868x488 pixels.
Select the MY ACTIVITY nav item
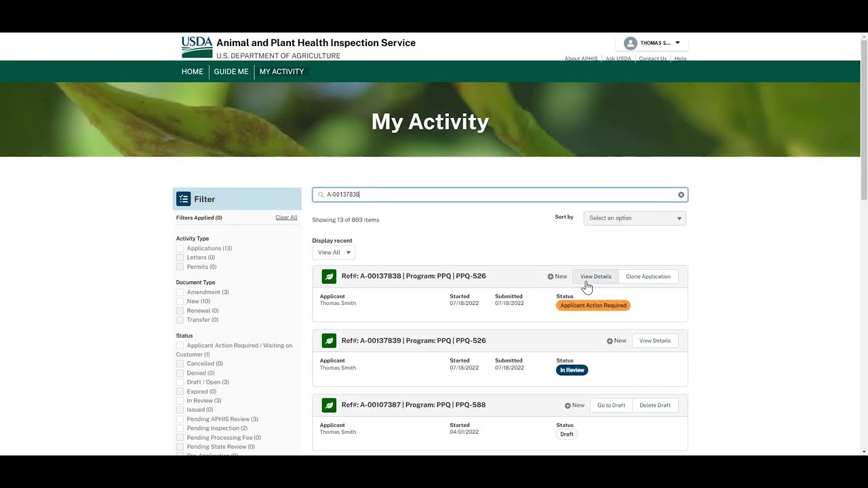tap(281, 72)
